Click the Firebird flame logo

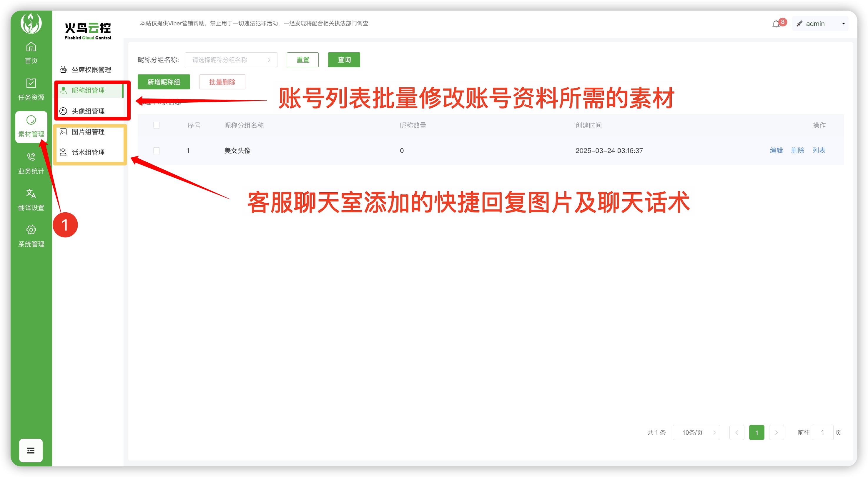[31, 23]
